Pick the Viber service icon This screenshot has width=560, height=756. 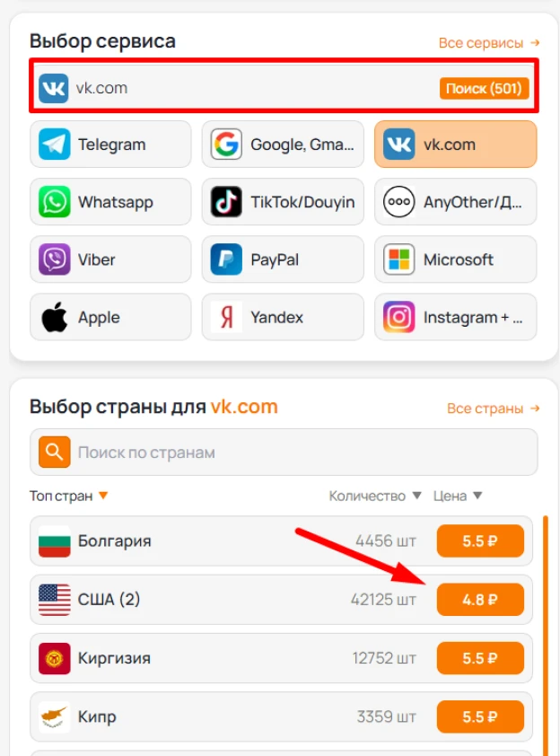click(54, 259)
